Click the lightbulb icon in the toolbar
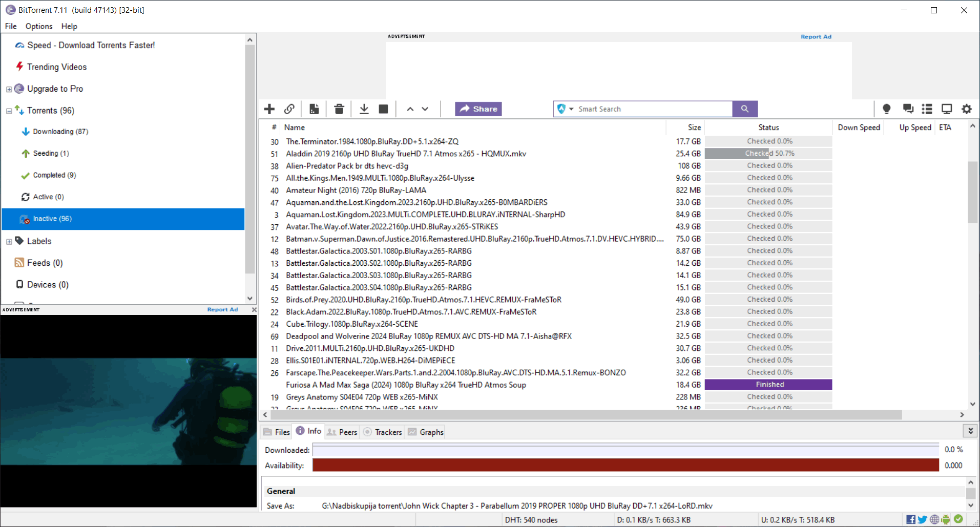This screenshot has height=527, width=980. pos(886,109)
